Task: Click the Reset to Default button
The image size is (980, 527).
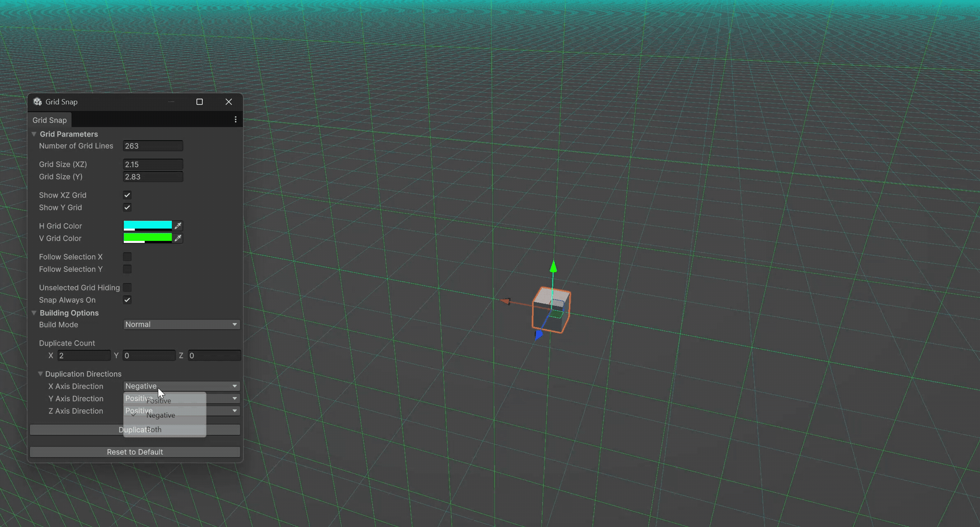Action: [135, 452]
